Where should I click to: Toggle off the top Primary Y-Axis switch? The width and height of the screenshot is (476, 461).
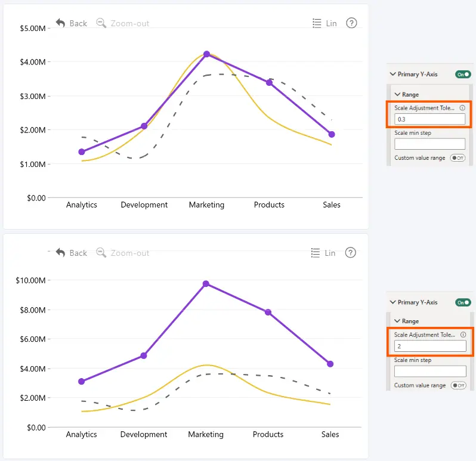[x=463, y=75]
